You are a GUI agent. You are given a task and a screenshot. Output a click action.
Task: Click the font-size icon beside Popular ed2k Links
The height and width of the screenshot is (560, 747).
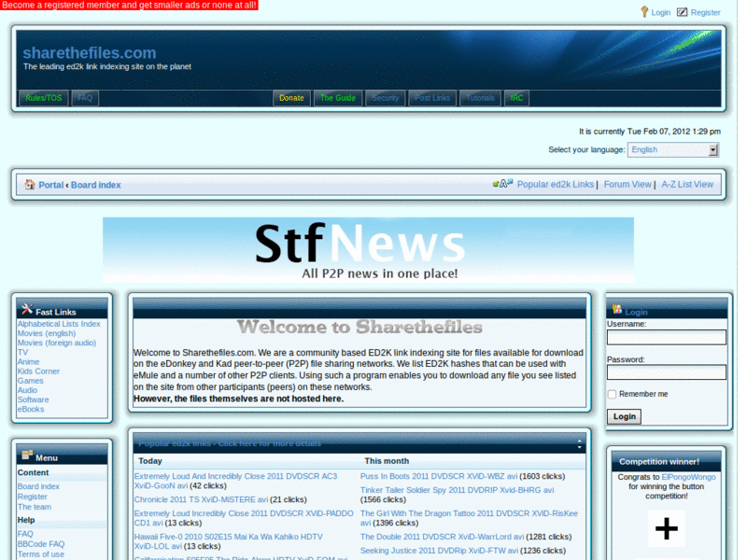[502, 183]
